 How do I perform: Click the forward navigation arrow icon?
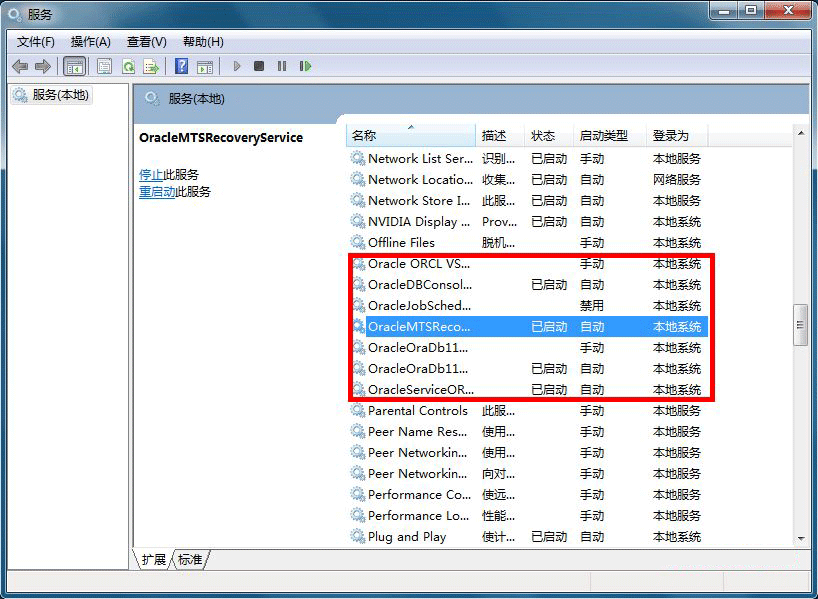point(42,66)
